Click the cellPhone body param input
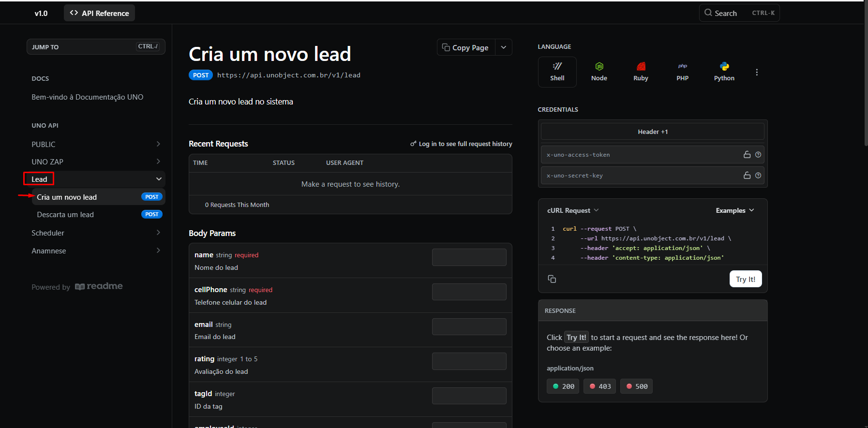Viewport: 868px width, 428px height. [x=469, y=292]
